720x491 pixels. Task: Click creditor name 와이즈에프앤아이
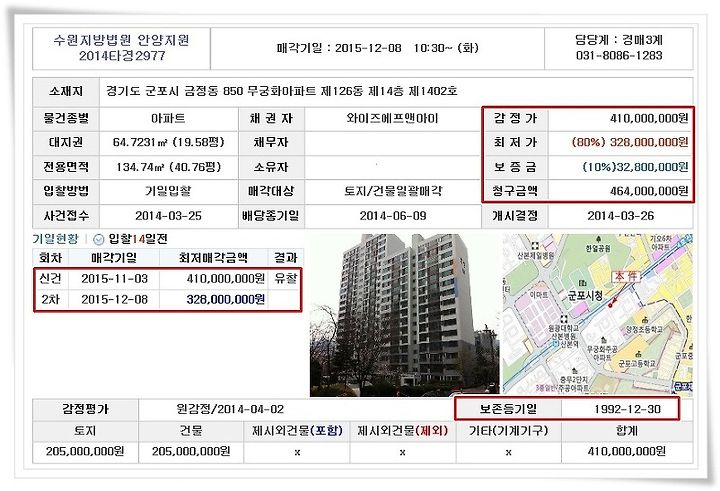point(393,119)
